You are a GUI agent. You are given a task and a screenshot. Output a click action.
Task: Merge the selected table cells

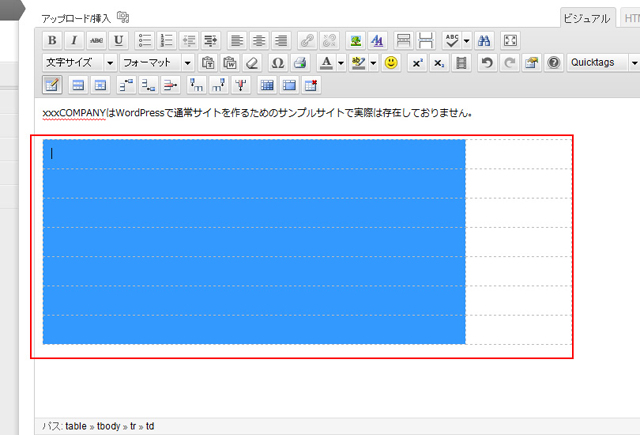coord(289,85)
